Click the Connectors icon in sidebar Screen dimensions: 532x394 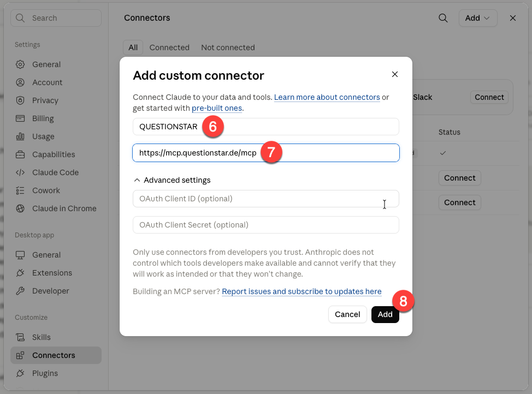[20, 355]
